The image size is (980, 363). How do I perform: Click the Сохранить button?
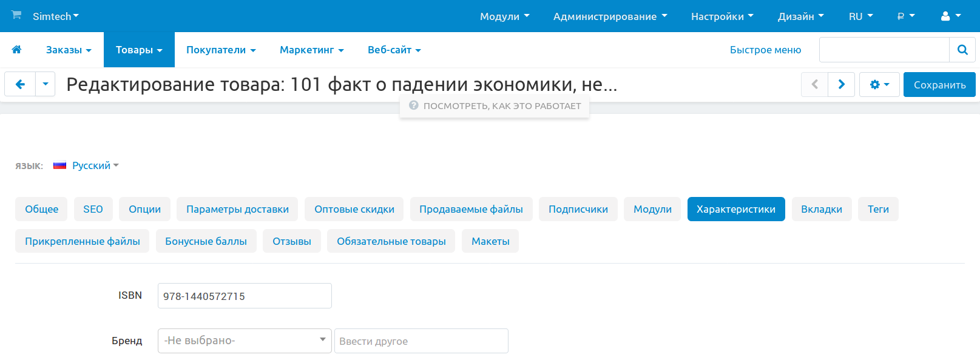[x=939, y=85]
